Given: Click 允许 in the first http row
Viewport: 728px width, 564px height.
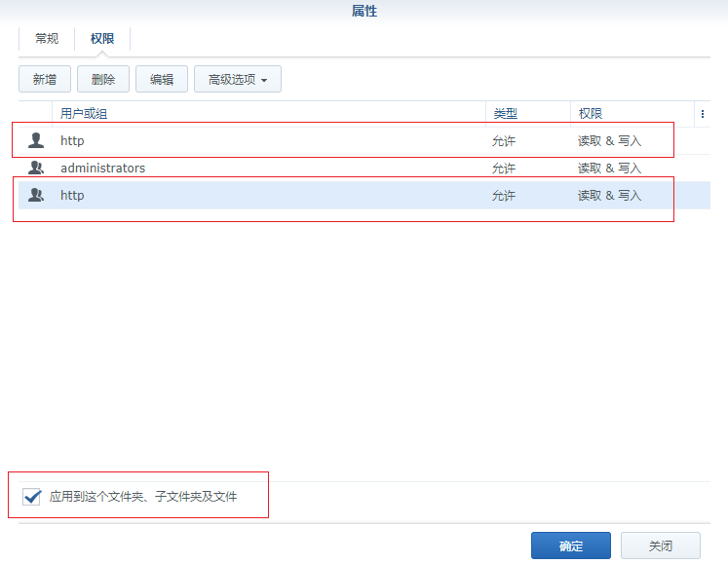Looking at the screenshot, I should (x=504, y=140).
